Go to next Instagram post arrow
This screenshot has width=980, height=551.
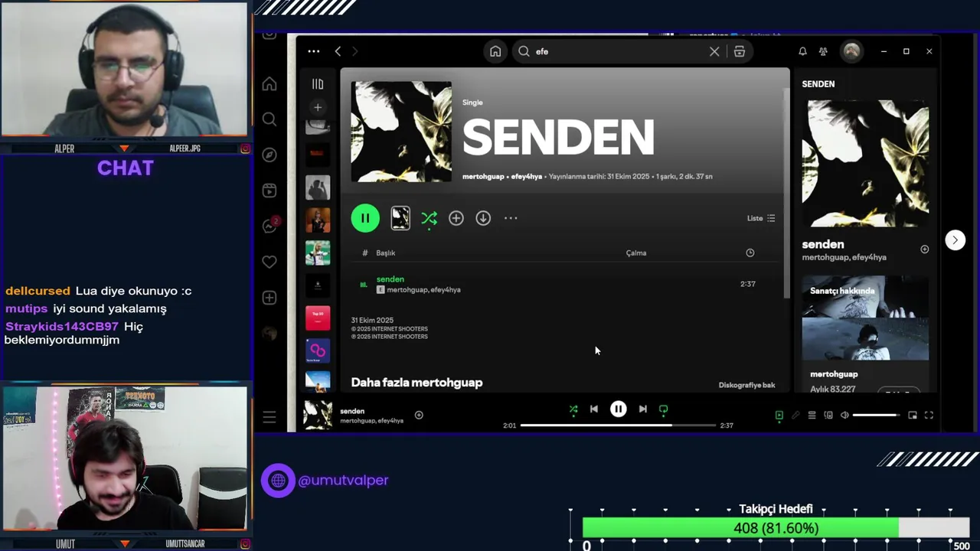pos(955,240)
